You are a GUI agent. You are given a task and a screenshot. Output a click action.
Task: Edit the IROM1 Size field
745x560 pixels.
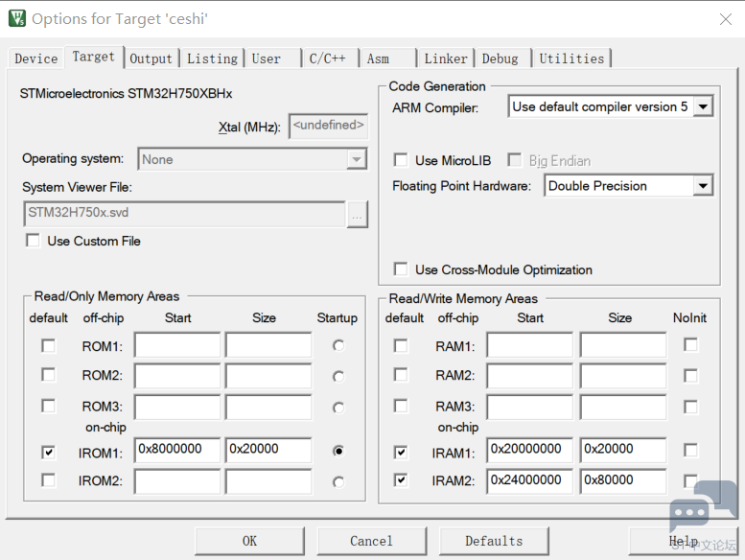268,450
